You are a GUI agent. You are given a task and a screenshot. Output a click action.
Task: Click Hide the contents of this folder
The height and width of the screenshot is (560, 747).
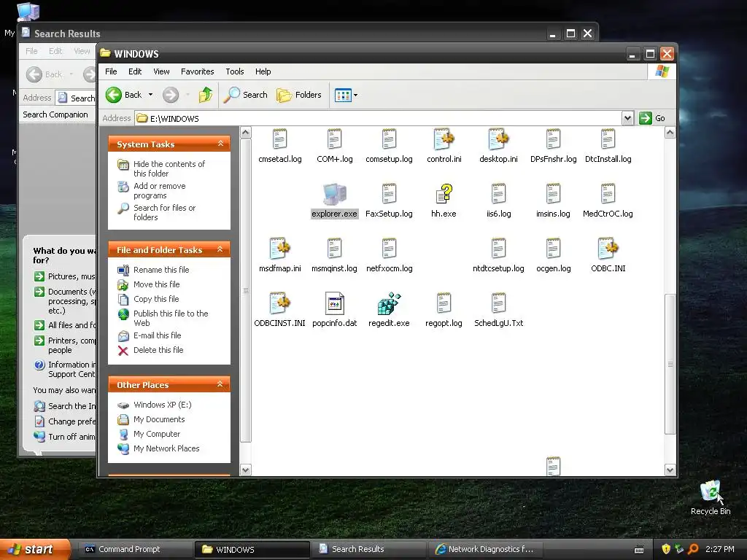point(169,168)
